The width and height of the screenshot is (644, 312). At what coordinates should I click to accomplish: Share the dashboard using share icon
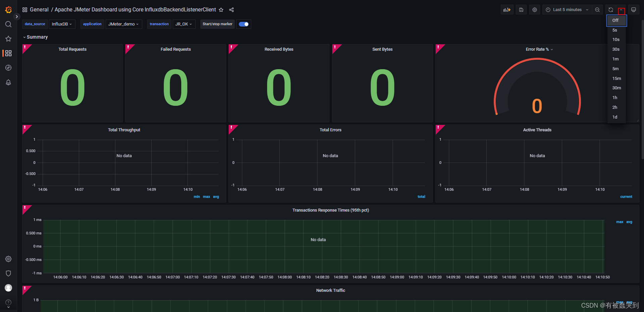coord(231,10)
